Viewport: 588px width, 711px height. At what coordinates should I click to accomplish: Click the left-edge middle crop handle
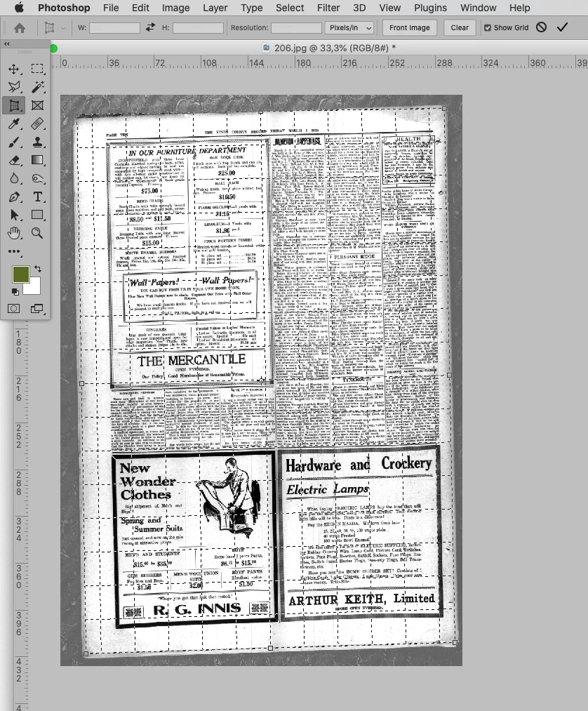81,384
